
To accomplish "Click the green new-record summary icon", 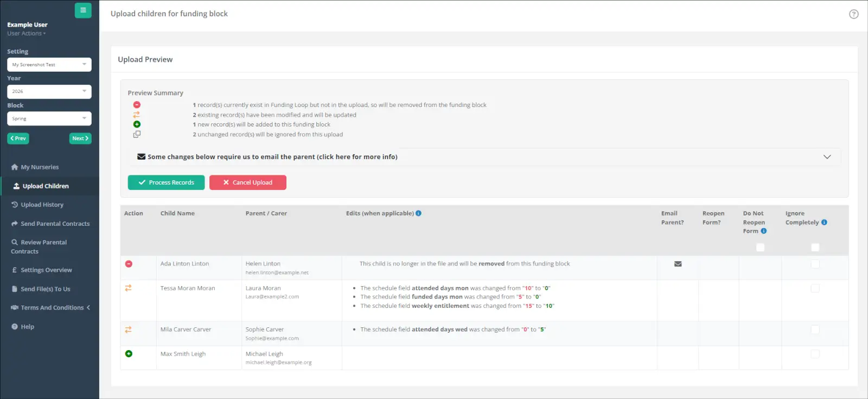I will pyautogui.click(x=137, y=124).
